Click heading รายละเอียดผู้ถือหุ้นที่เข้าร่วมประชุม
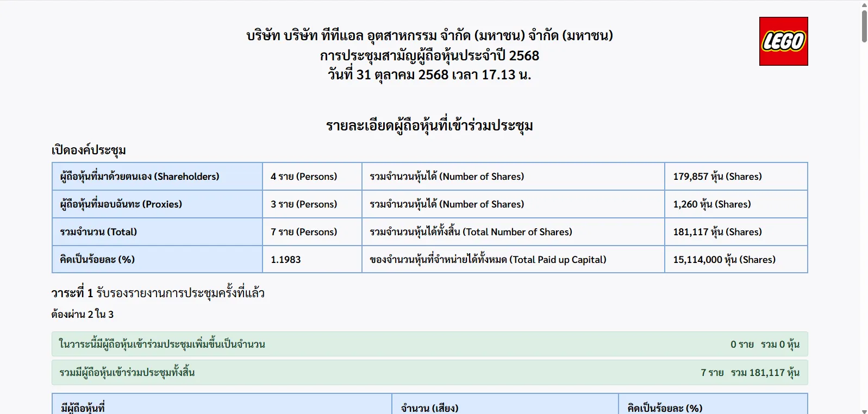This screenshot has height=414, width=868. 429,126
